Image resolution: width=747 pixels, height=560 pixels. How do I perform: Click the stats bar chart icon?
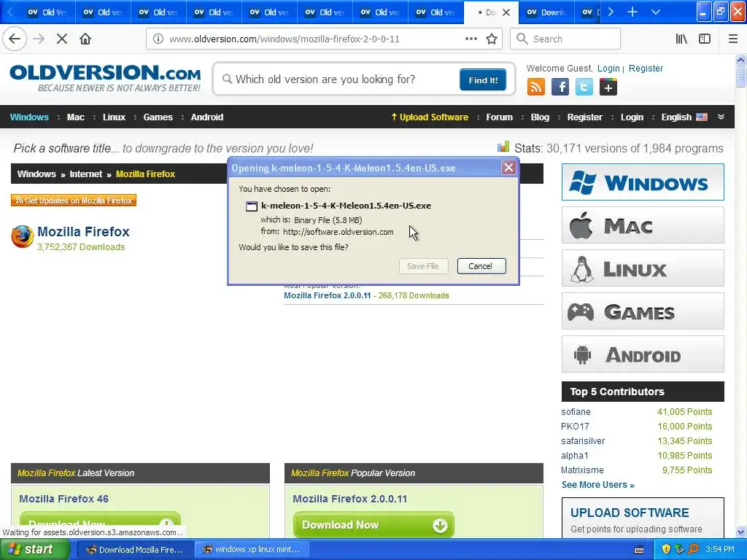pyautogui.click(x=503, y=147)
